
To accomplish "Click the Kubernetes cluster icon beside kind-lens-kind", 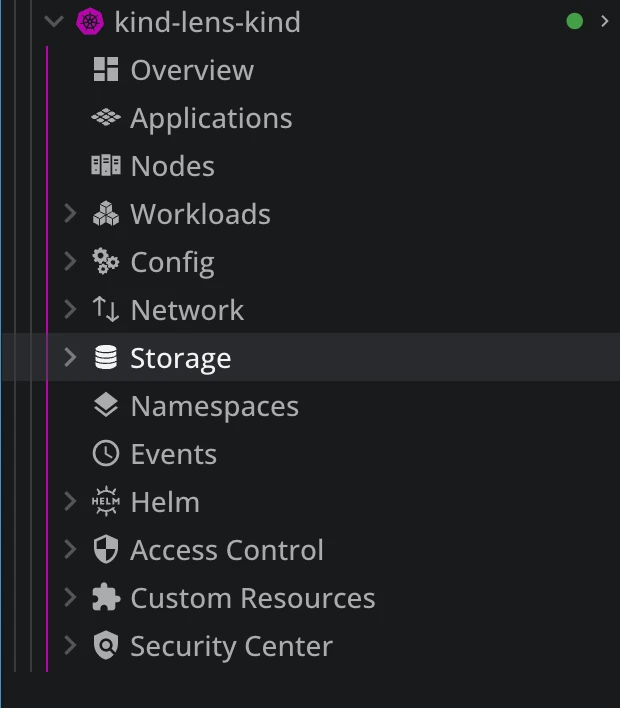I will click(90, 22).
